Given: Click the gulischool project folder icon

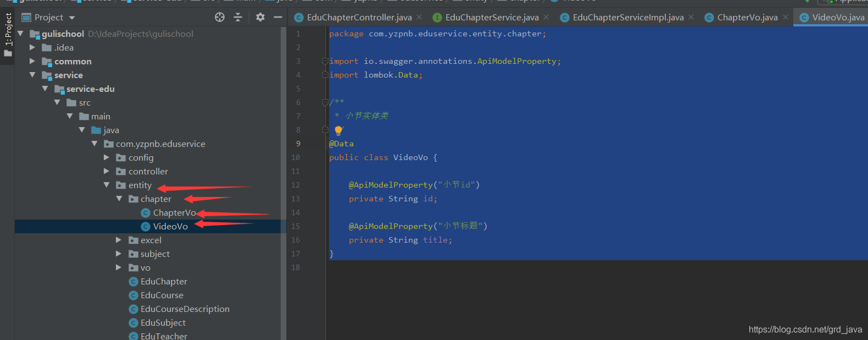Looking at the screenshot, I should point(35,34).
